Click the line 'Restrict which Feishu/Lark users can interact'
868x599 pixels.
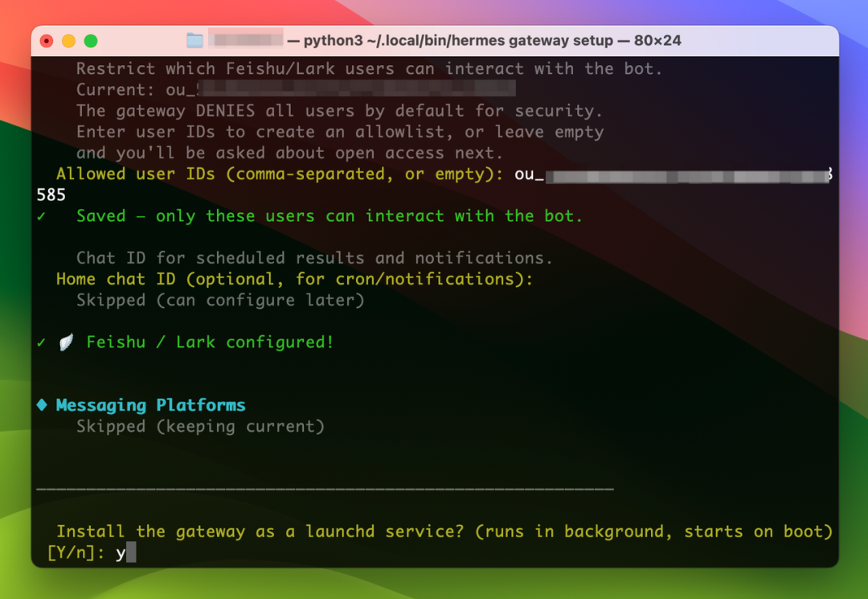click(x=369, y=68)
